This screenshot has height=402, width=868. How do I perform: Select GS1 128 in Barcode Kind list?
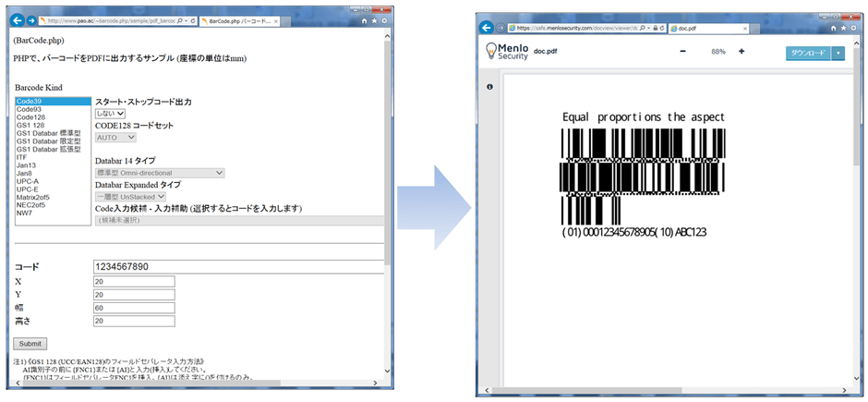[x=53, y=125]
